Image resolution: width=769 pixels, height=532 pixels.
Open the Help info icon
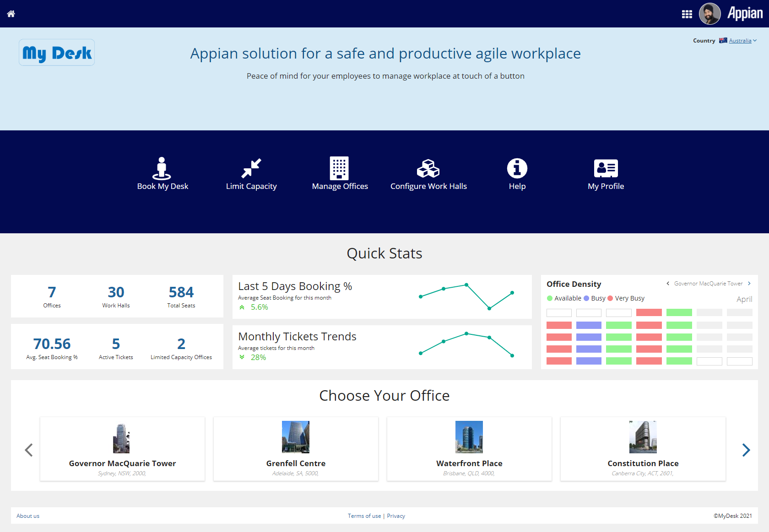click(x=517, y=168)
